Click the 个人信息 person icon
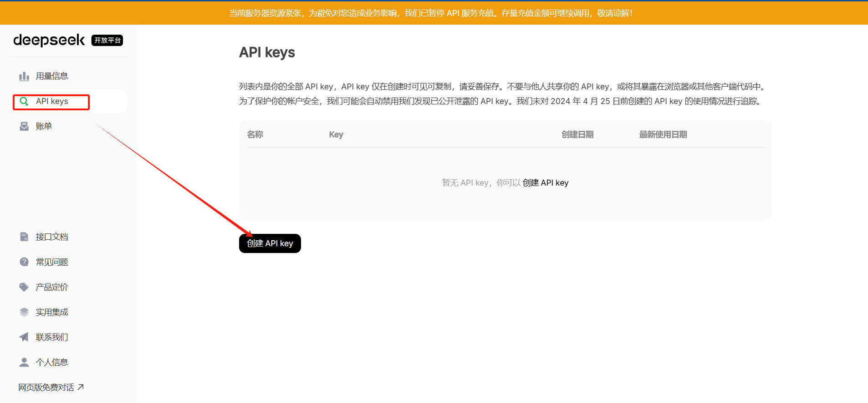This screenshot has width=868, height=403. click(24, 362)
